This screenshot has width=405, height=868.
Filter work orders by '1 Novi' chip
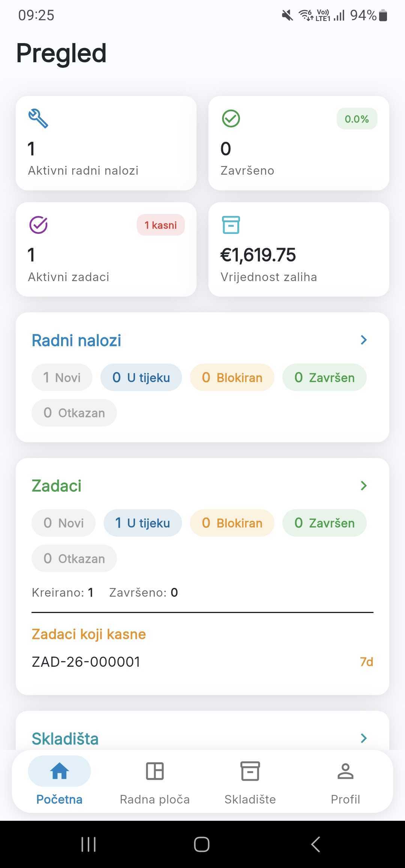click(x=62, y=377)
